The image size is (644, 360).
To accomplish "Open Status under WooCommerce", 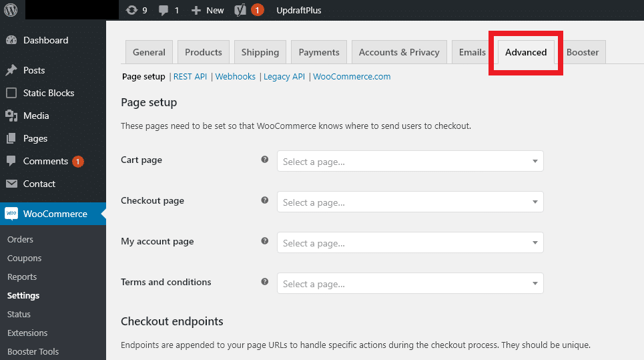I will click(x=19, y=315).
